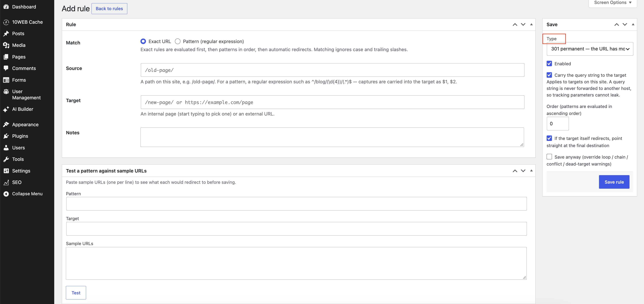The height and width of the screenshot is (304, 644).
Task: Click the Comments bubble icon
Action: point(6,68)
